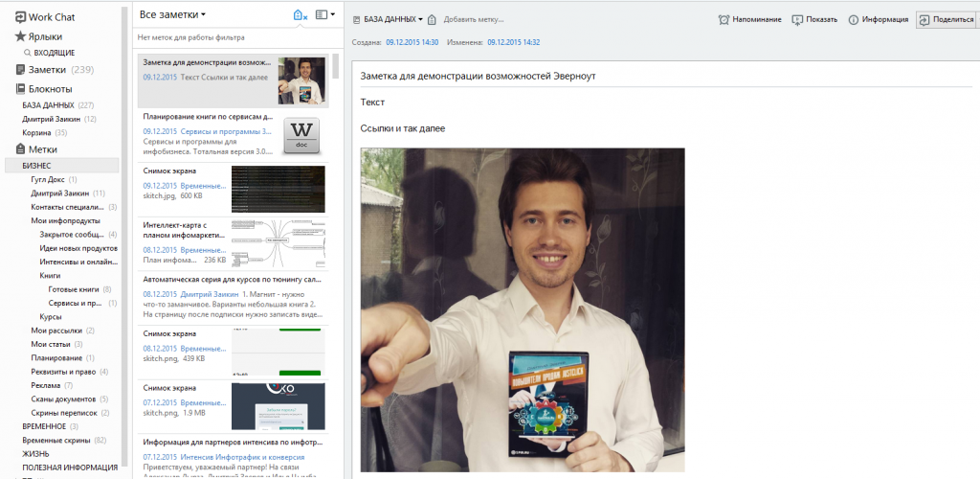Select the ЖИЗНЬ tag
Screen dimensions: 980x479
click(35, 454)
